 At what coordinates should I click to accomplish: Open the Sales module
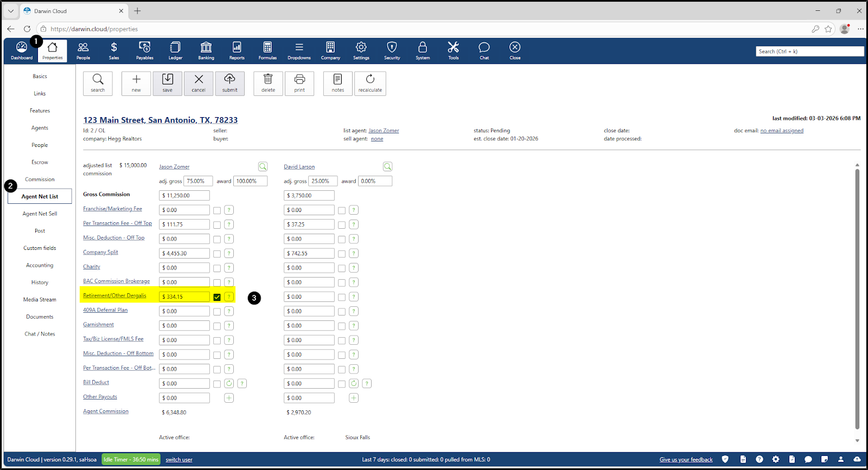[114, 50]
